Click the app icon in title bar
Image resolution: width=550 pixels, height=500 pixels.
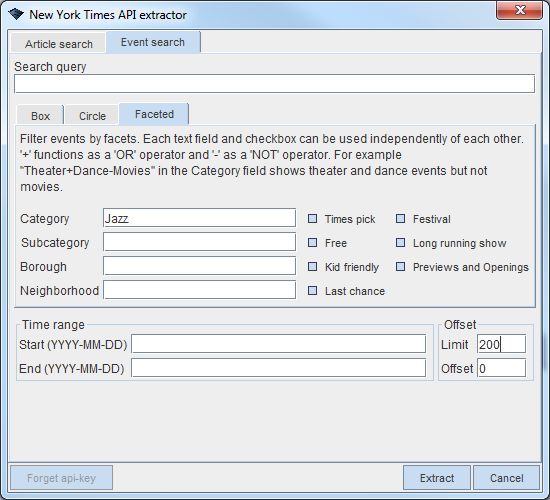coord(16,14)
